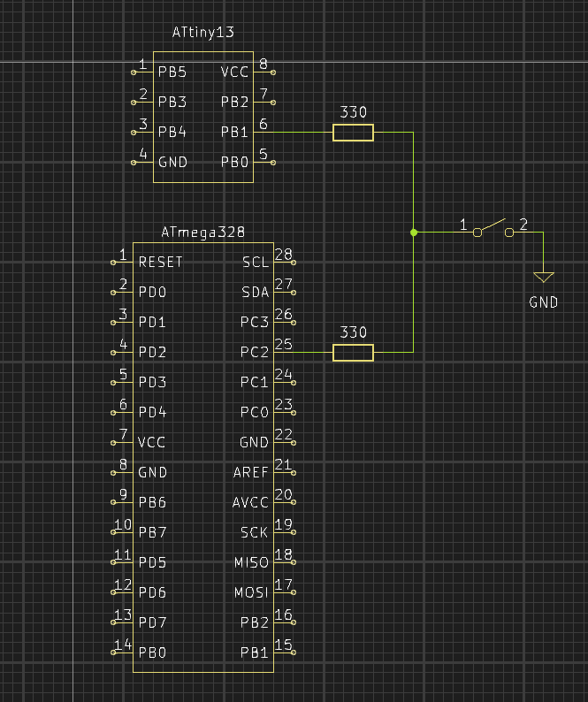The width and height of the screenshot is (588, 702).
Task: Click the AREF pin label
Action: click(251, 472)
